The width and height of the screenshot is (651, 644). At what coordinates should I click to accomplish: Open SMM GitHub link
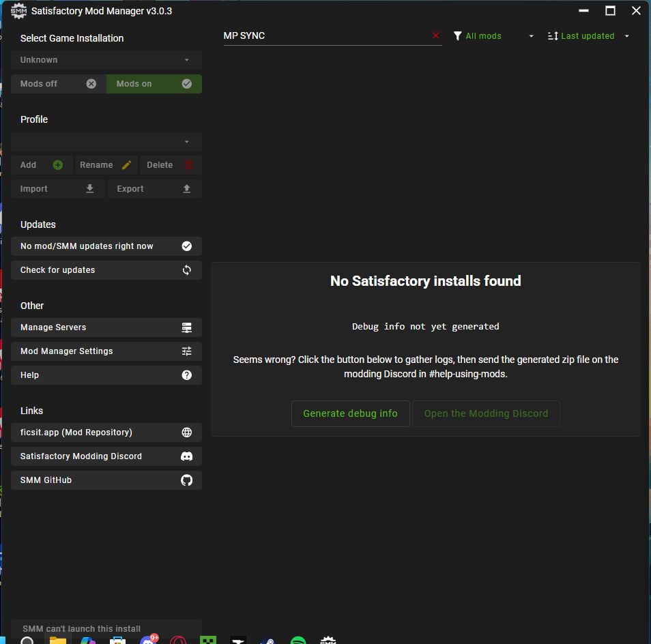pos(106,480)
